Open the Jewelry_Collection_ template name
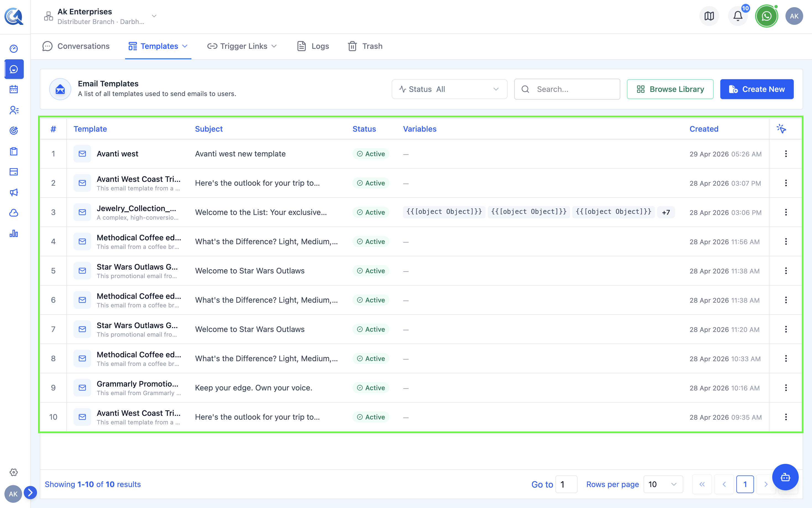This screenshot has width=812, height=508. pos(136,208)
